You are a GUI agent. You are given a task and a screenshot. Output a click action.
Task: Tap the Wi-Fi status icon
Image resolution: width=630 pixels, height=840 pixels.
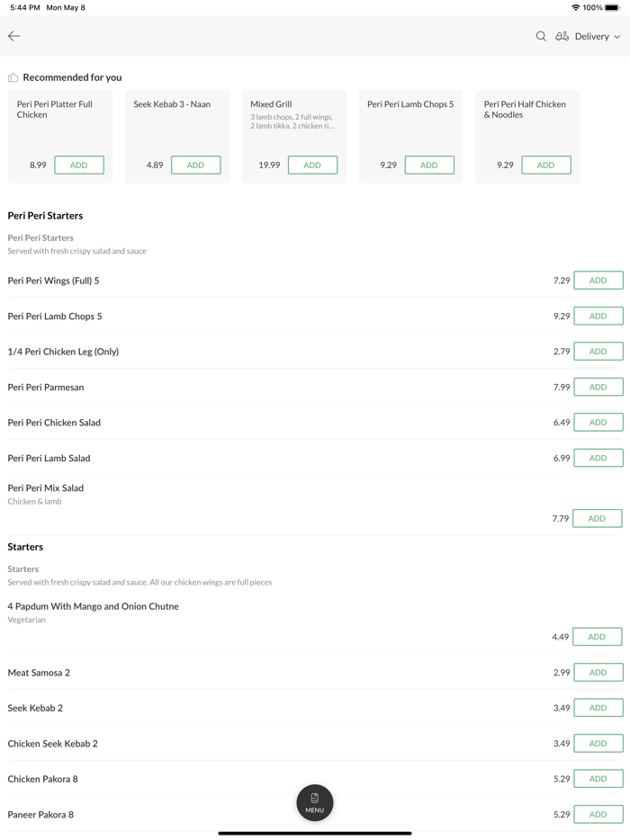click(x=575, y=7)
